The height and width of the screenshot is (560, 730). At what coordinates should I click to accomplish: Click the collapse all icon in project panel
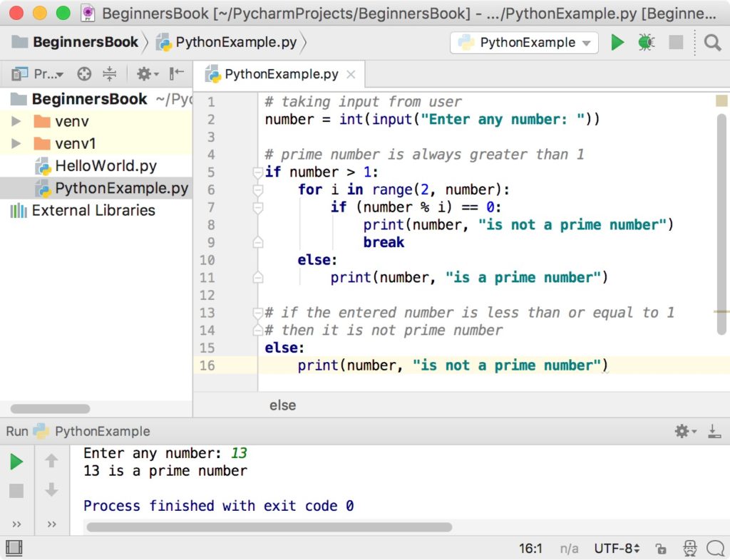coord(109,73)
